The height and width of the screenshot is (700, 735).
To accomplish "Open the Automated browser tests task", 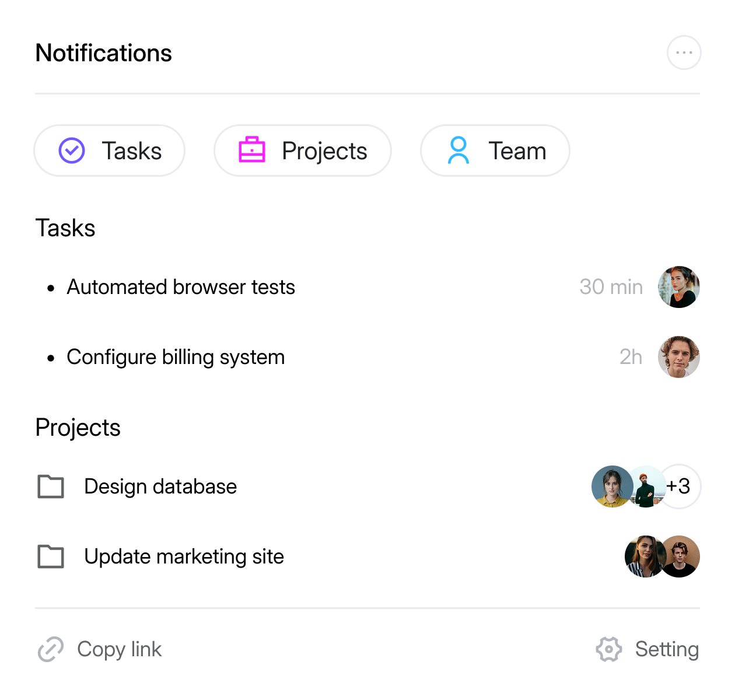I will pos(181,287).
